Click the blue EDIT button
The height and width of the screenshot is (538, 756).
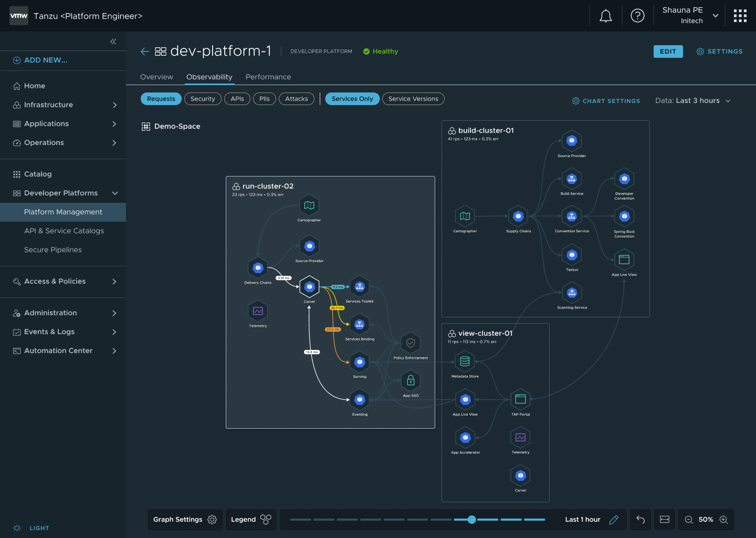pyautogui.click(x=668, y=51)
